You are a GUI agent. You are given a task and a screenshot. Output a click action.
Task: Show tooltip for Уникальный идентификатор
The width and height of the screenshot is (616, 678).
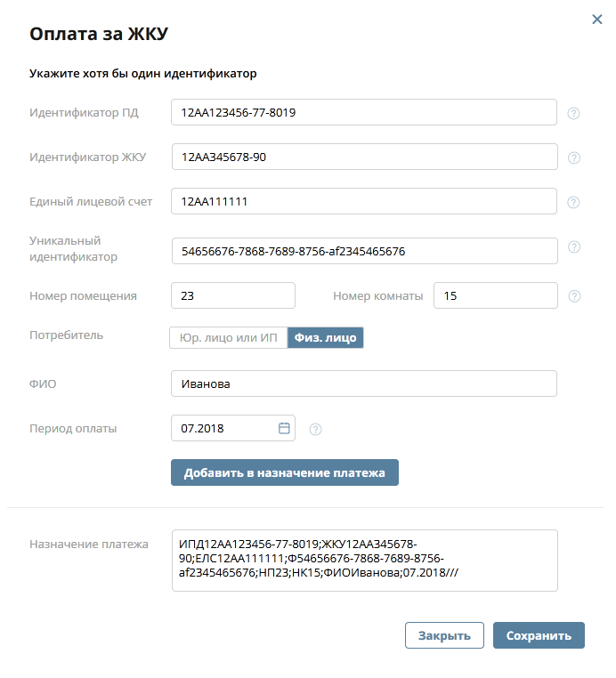[573, 246]
